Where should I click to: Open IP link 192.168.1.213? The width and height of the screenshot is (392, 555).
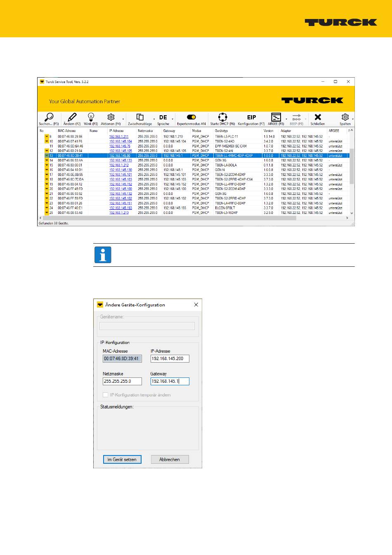tap(119, 213)
